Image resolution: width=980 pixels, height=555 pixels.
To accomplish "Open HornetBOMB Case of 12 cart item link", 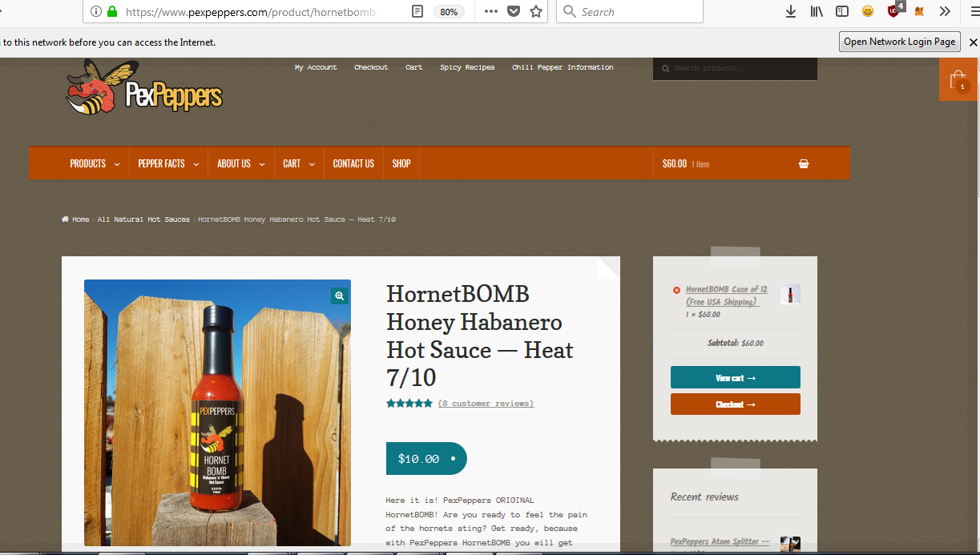I will (727, 296).
